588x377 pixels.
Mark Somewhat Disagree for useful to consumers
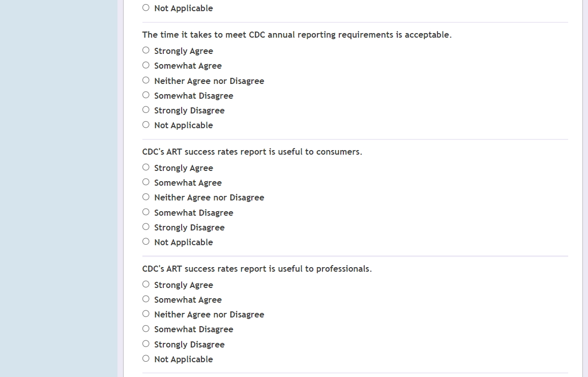coord(146,212)
